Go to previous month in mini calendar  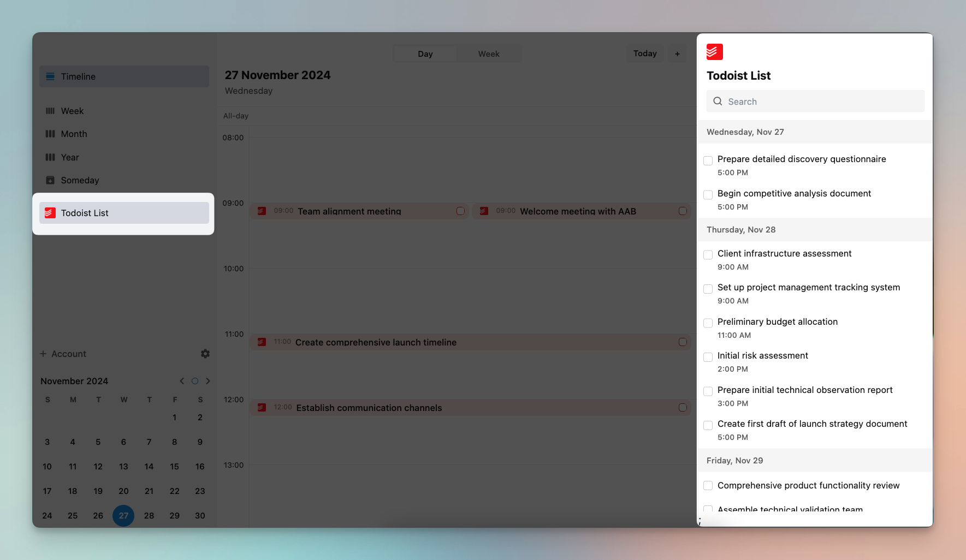[x=182, y=381]
